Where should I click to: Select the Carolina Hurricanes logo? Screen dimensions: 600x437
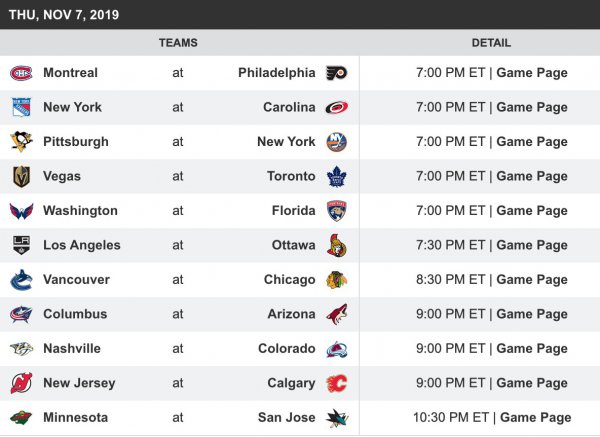(336, 107)
